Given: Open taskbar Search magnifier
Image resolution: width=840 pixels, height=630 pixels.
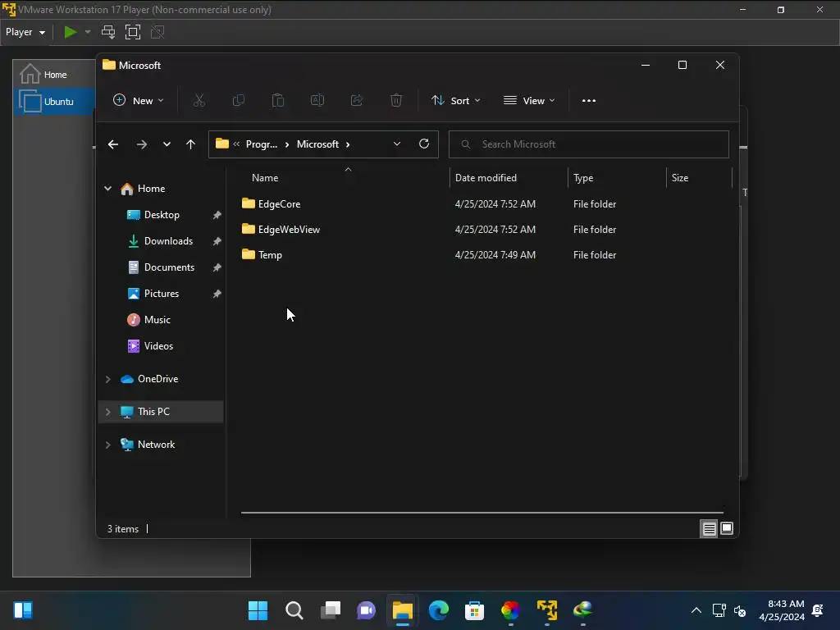Looking at the screenshot, I should [294, 610].
